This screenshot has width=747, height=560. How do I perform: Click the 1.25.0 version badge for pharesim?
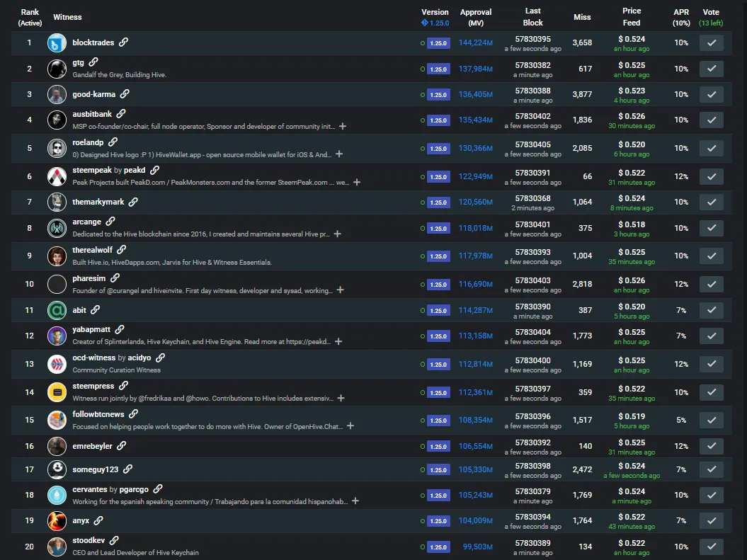[x=438, y=285]
